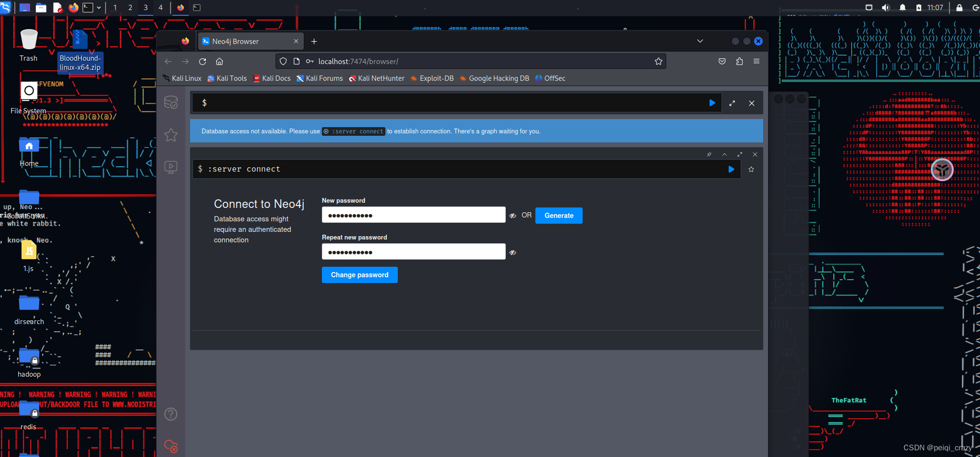Select the hadoop desktop folder
Image resolution: width=980 pixels, height=457 pixels.
click(x=29, y=362)
